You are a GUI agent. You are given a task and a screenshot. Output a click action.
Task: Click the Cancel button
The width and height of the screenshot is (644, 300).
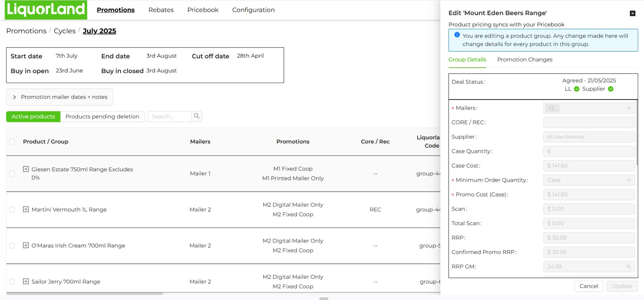[588, 286]
